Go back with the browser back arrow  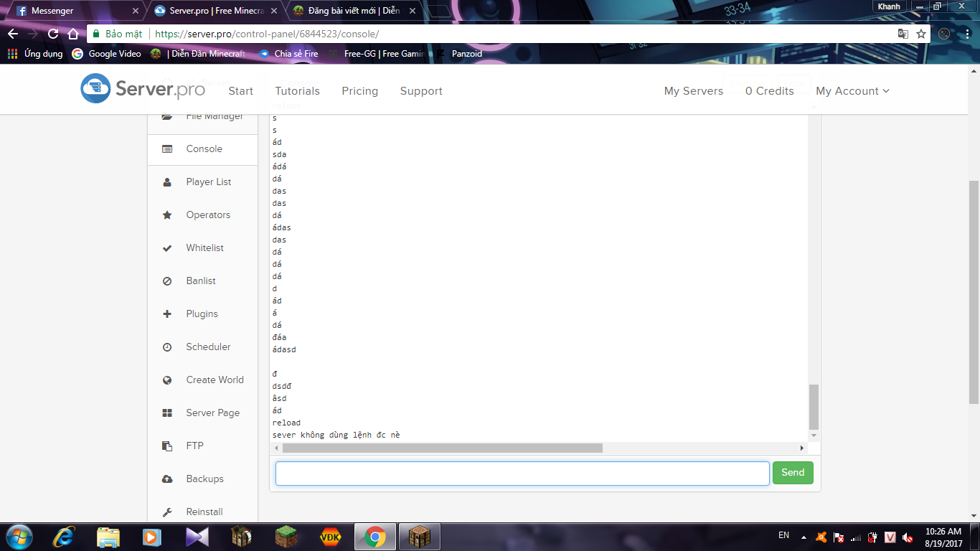tap(13, 34)
